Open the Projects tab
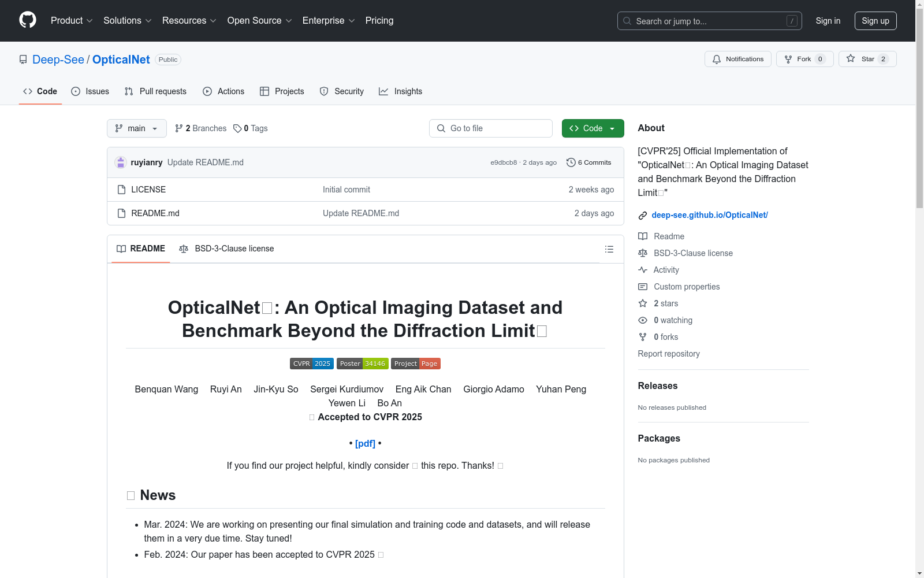Screen dimensions: 924x578 point(282,91)
